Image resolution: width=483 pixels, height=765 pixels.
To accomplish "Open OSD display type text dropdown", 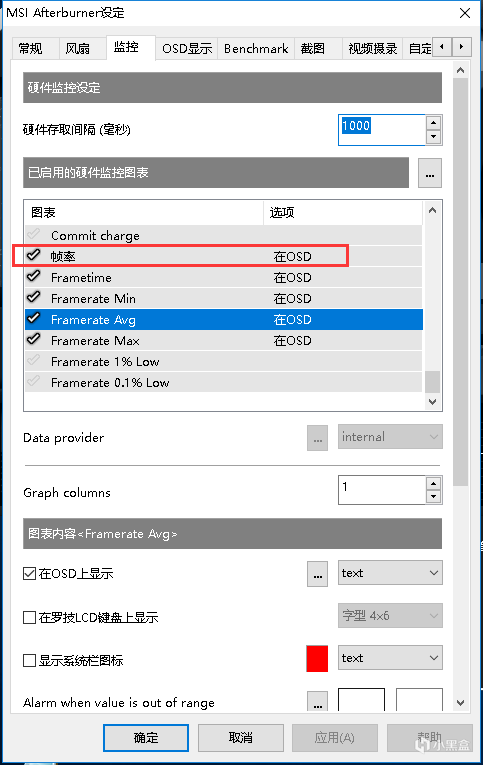I will click(390, 573).
